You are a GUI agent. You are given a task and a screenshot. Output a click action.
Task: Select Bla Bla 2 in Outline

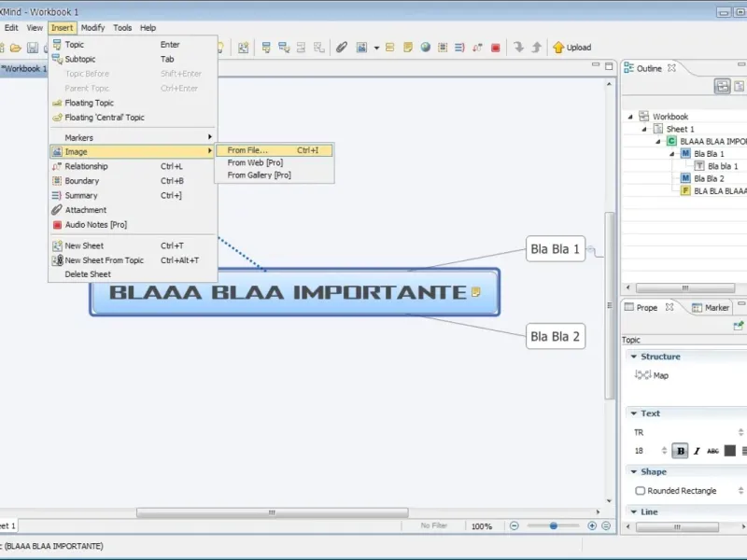point(709,178)
